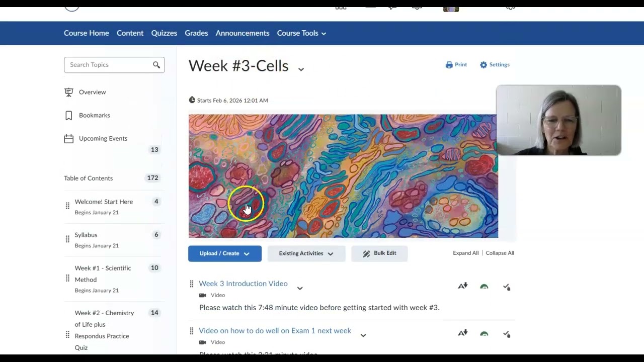
Task: Click the clock icon beside the start date
Action: tap(192, 100)
